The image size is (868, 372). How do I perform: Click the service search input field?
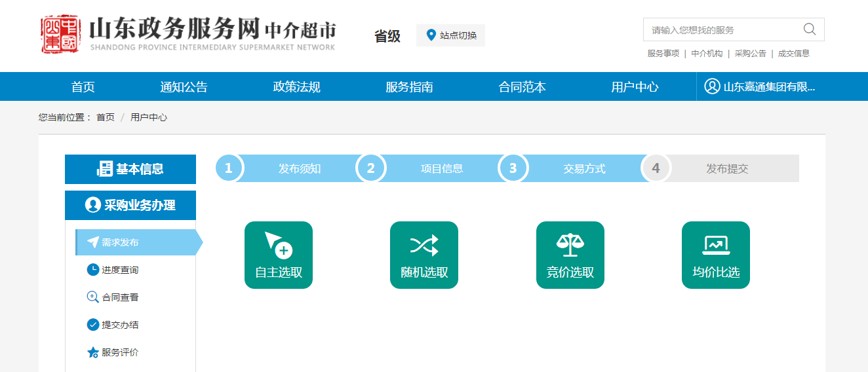click(x=721, y=30)
